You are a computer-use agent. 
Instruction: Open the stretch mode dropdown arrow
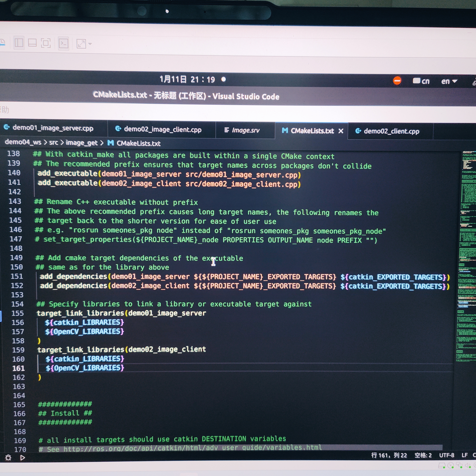90,44
